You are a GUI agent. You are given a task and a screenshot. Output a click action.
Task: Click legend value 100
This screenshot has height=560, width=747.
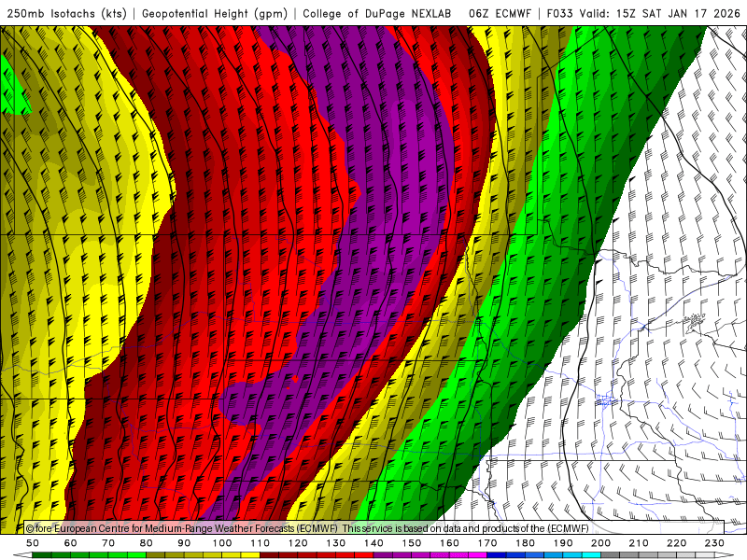[x=222, y=543]
